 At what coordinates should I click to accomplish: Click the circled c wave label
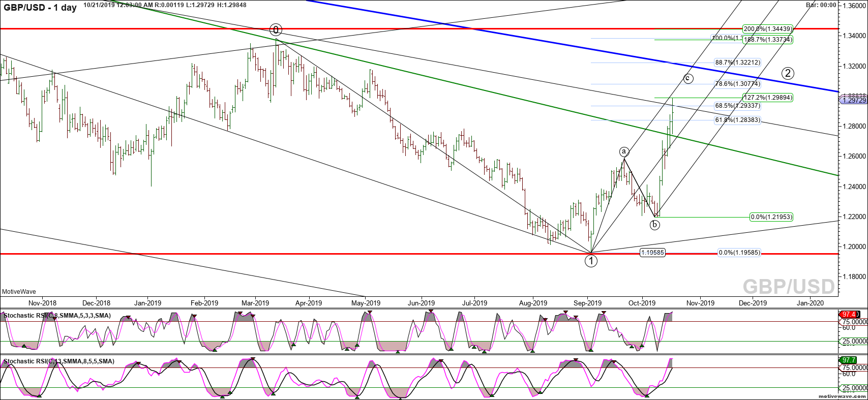click(687, 78)
